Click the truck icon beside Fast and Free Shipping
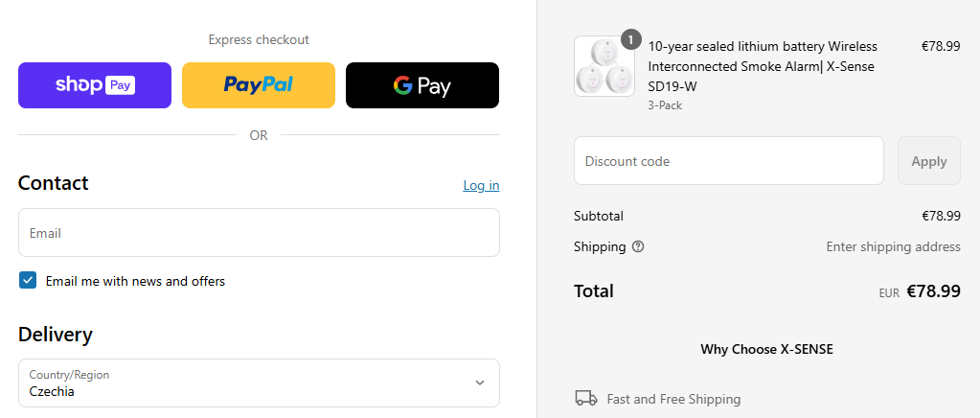 585,398
